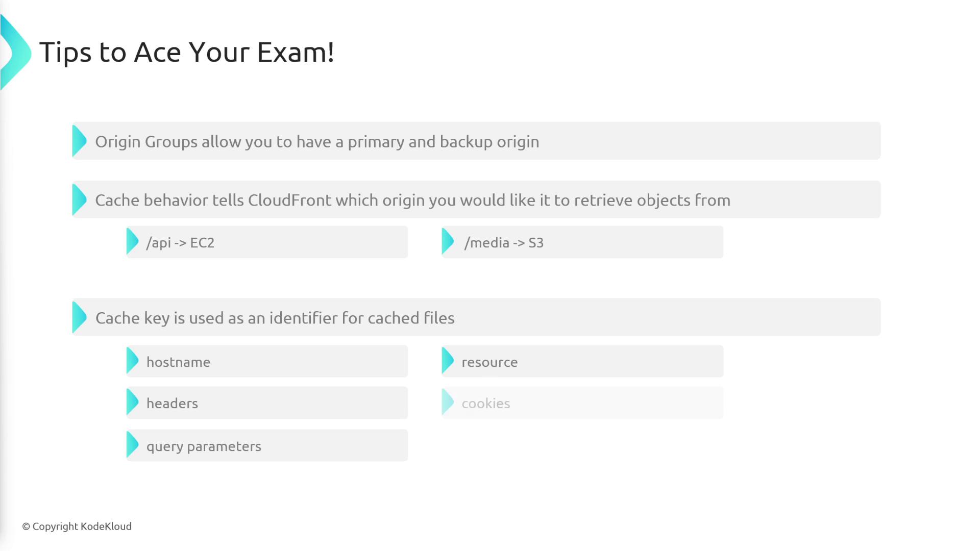Click the arrow bullet next to headers

[x=132, y=403]
